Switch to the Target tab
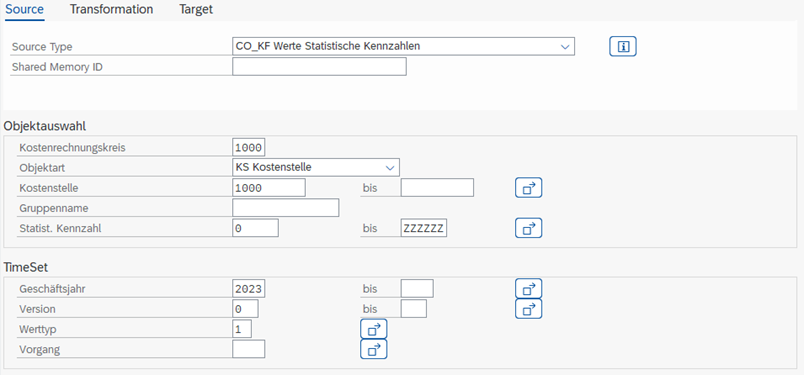The image size is (804, 375). pyautogui.click(x=196, y=9)
